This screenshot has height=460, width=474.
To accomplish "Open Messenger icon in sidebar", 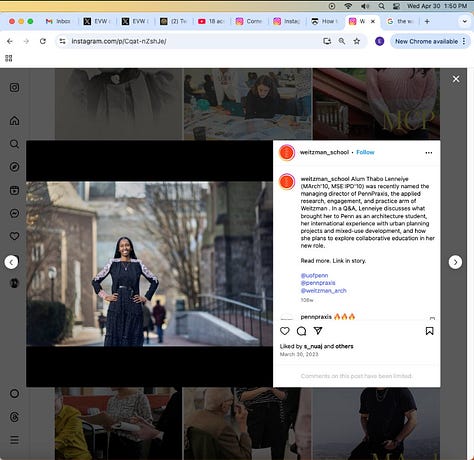I will pyautogui.click(x=14, y=213).
